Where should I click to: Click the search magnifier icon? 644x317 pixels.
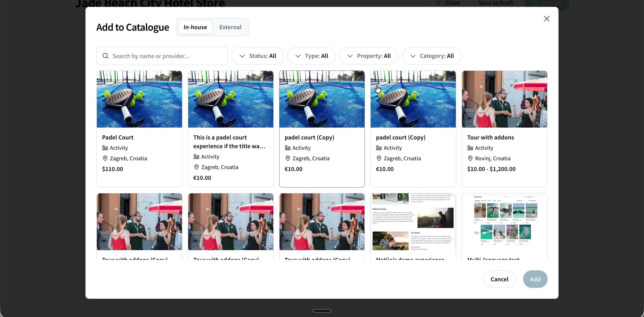pyautogui.click(x=106, y=56)
